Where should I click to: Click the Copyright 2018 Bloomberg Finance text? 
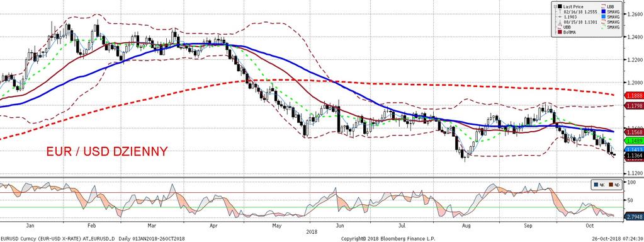click(x=388, y=238)
